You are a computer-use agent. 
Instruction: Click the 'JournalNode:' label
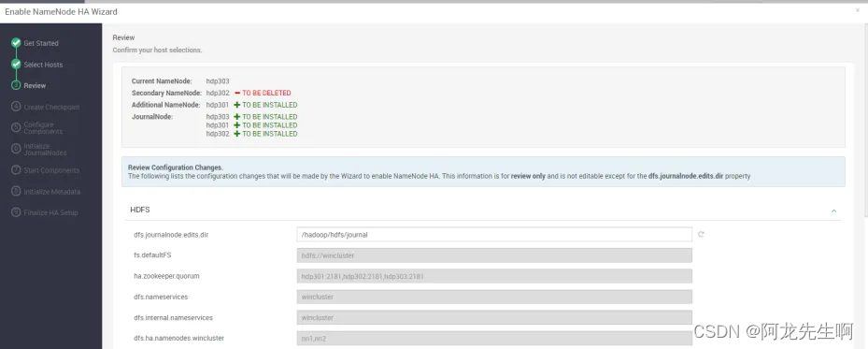click(x=152, y=117)
